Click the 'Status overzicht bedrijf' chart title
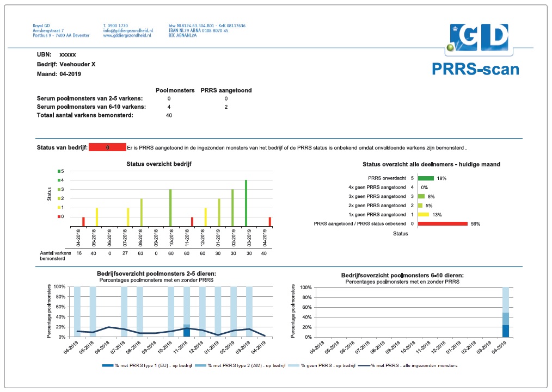 pyautogui.click(x=159, y=164)
